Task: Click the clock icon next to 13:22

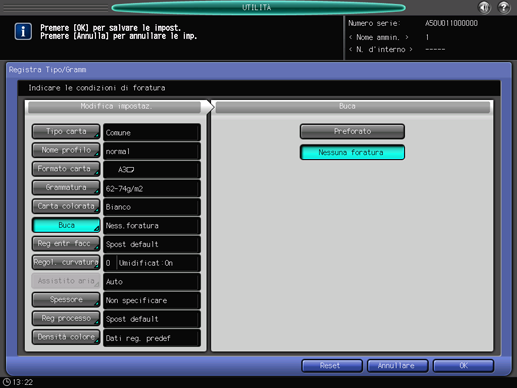Action: [6, 382]
